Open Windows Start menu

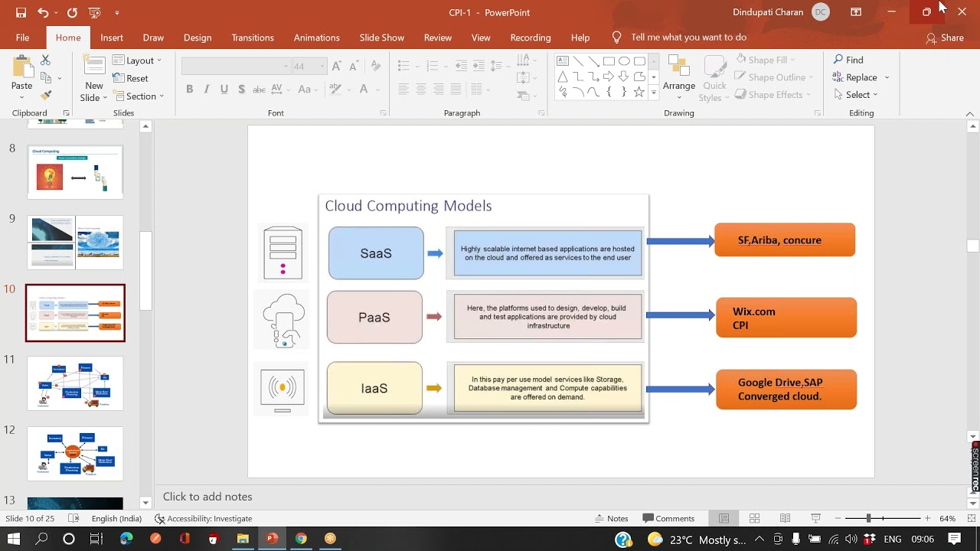(x=13, y=539)
